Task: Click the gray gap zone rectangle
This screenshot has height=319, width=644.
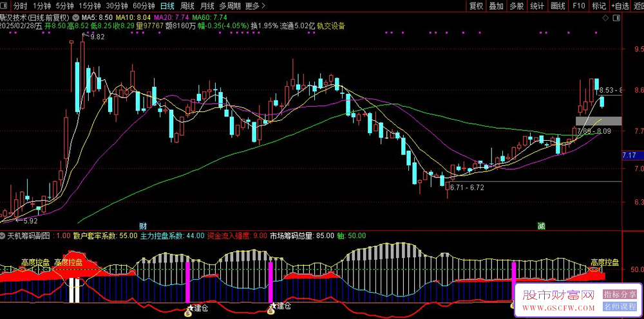Action: pyautogui.click(x=598, y=121)
